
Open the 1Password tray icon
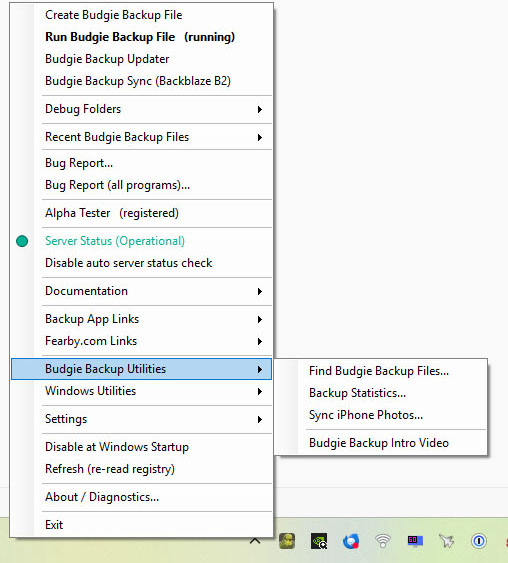tap(479, 541)
